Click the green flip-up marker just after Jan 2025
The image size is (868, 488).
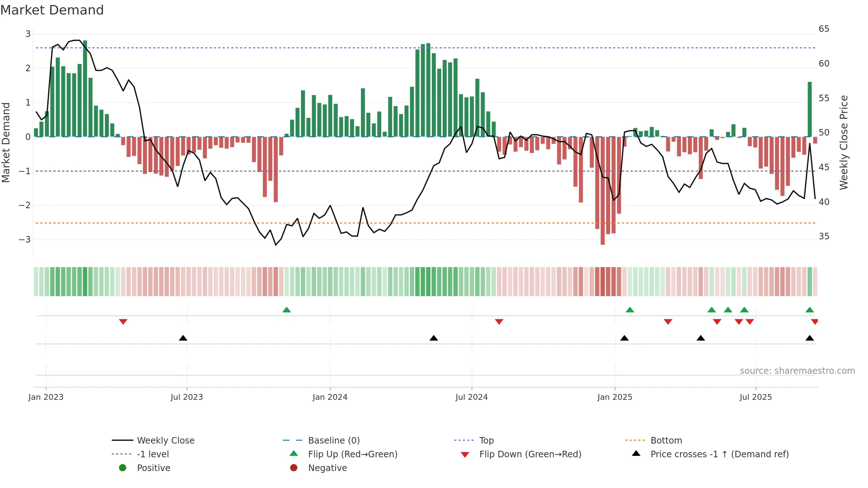630,310
